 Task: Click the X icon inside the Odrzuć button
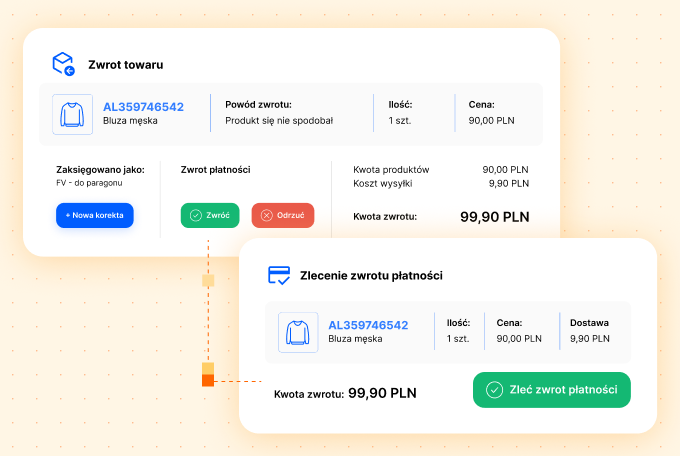[265, 216]
